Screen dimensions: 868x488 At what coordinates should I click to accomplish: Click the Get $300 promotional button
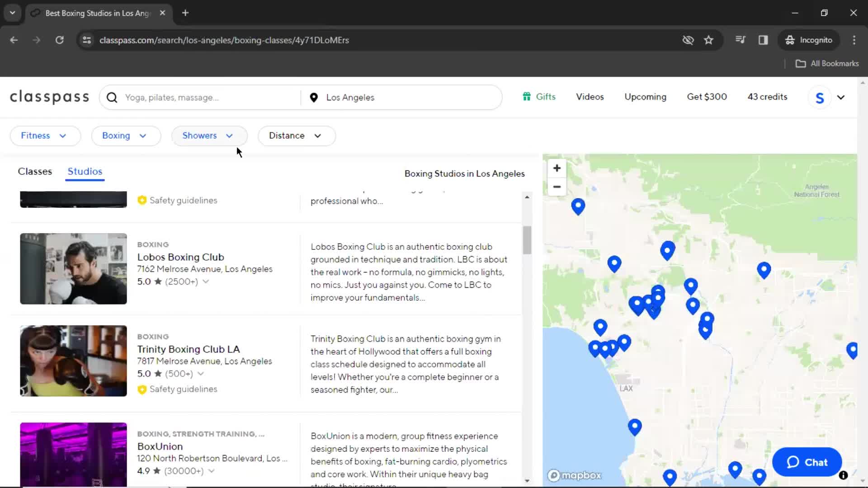point(707,97)
